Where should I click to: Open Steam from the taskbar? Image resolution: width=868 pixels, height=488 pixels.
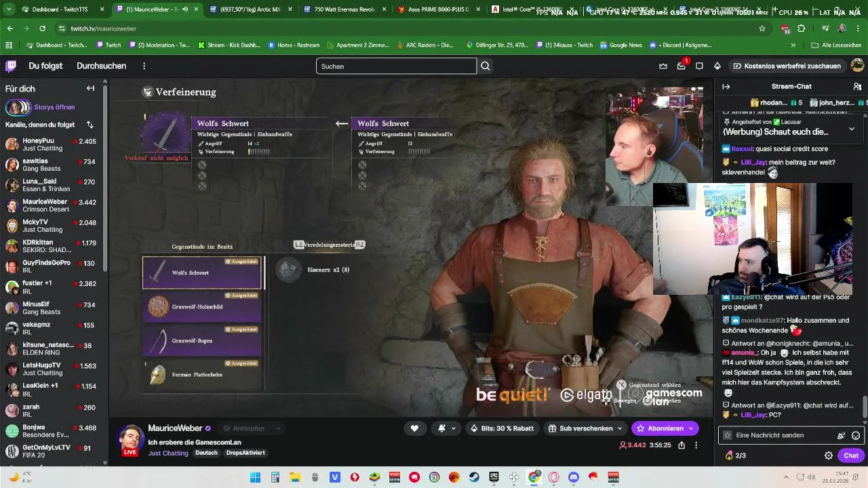474,477
